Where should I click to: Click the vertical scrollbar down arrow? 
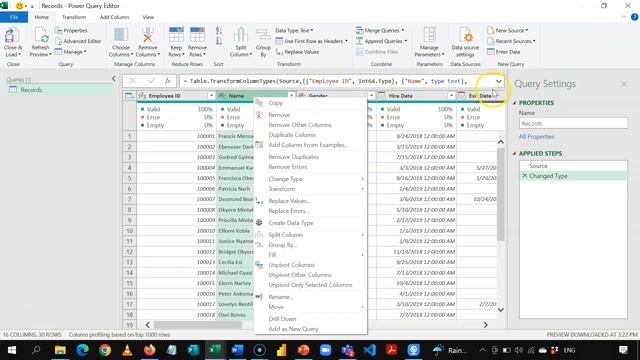[500, 310]
